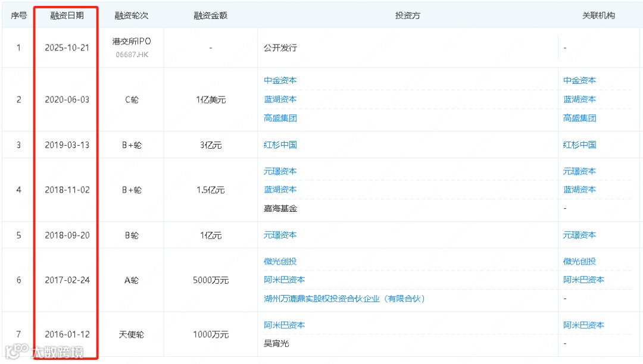Click the C轮 round cell
The width and height of the screenshot is (643, 364).
(132, 99)
